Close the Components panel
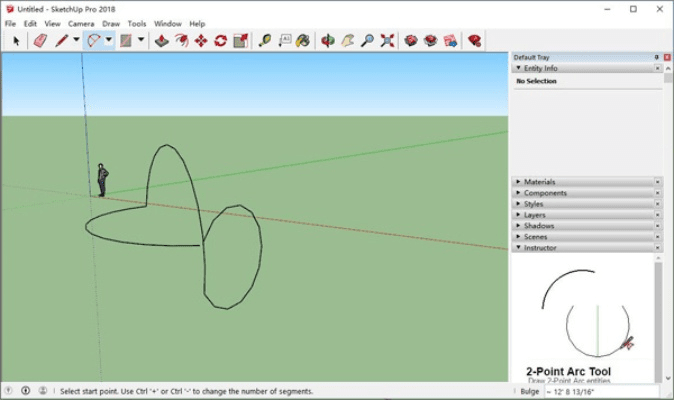The width and height of the screenshot is (674, 400). pos(657,193)
